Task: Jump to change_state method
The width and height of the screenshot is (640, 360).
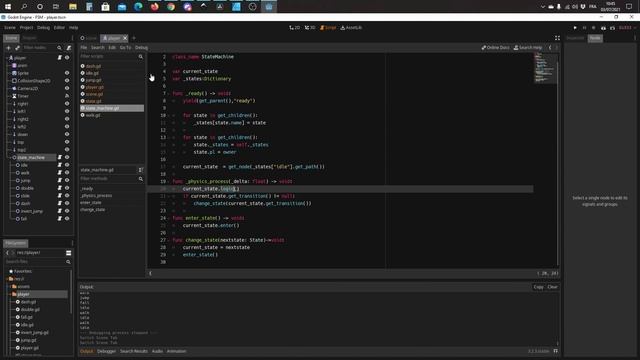Action: point(93,209)
